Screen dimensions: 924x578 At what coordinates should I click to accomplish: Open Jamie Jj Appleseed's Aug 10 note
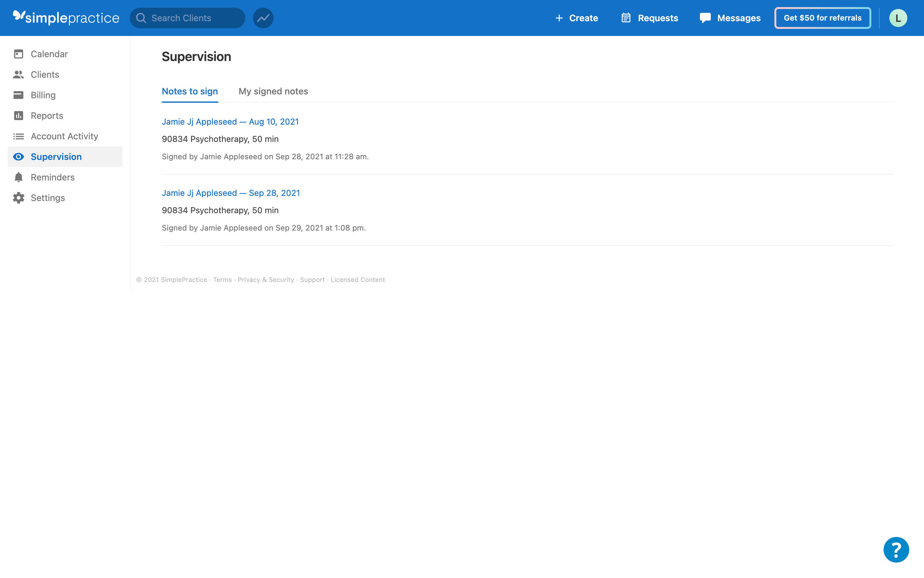[x=230, y=122]
